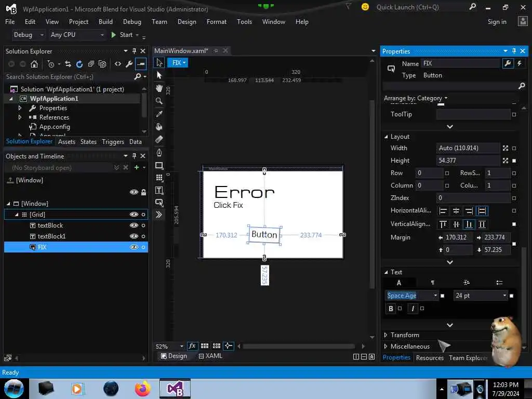Select the Eyedropper tool

tap(159, 114)
